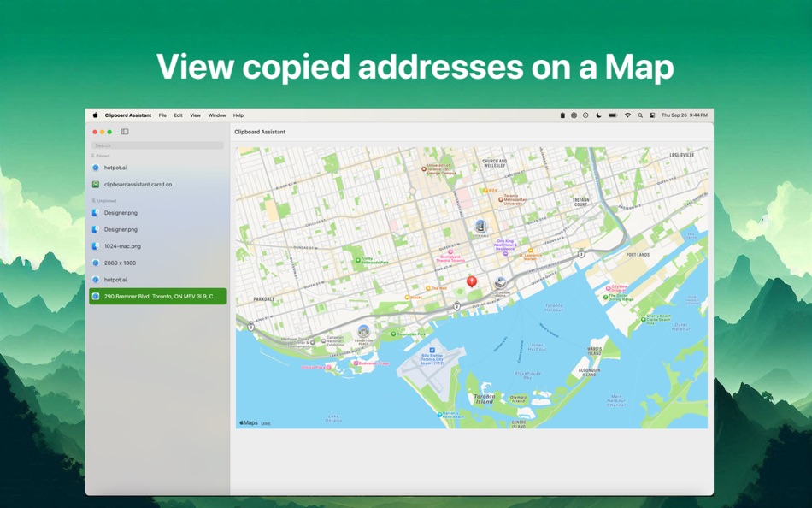Select the 2880 x 1800 entry
Image resolution: width=812 pixels, height=508 pixels.
157,263
